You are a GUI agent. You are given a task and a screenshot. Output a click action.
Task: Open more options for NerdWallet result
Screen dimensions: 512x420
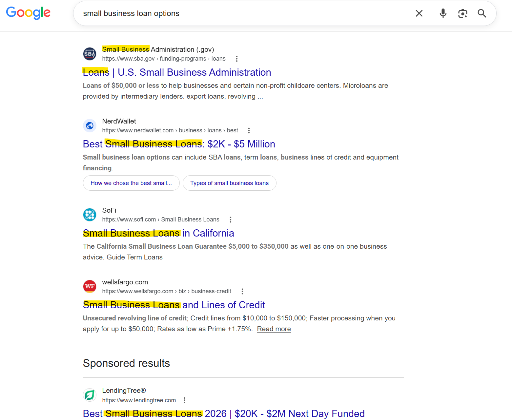[x=249, y=130]
